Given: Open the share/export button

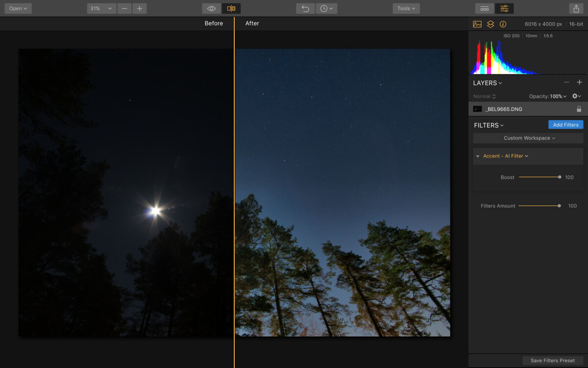Looking at the screenshot, I should [576, 8].
